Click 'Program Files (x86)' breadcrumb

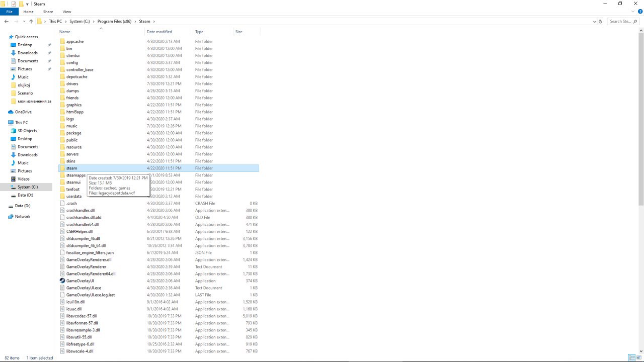pyautogui.click(x=115, y=22)
